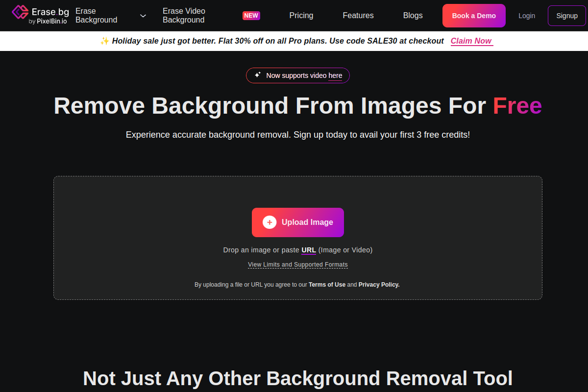Expand the Erase Background chevron dropdown

[x=143, y=16]
